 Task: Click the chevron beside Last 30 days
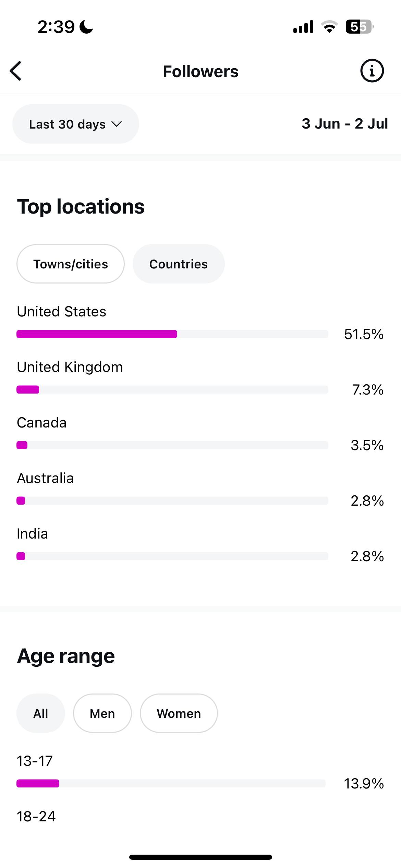pos(117,124)
